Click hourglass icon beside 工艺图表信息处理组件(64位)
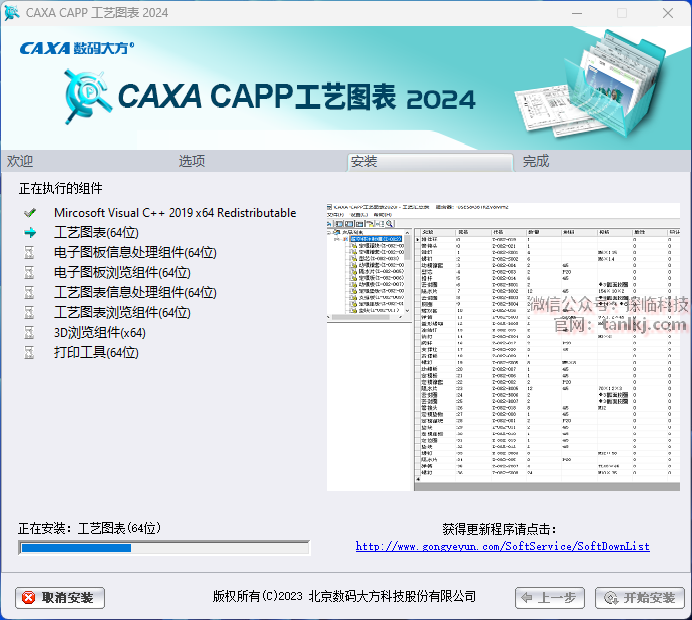This screenshot has width=692, height=620. [29, 292]
